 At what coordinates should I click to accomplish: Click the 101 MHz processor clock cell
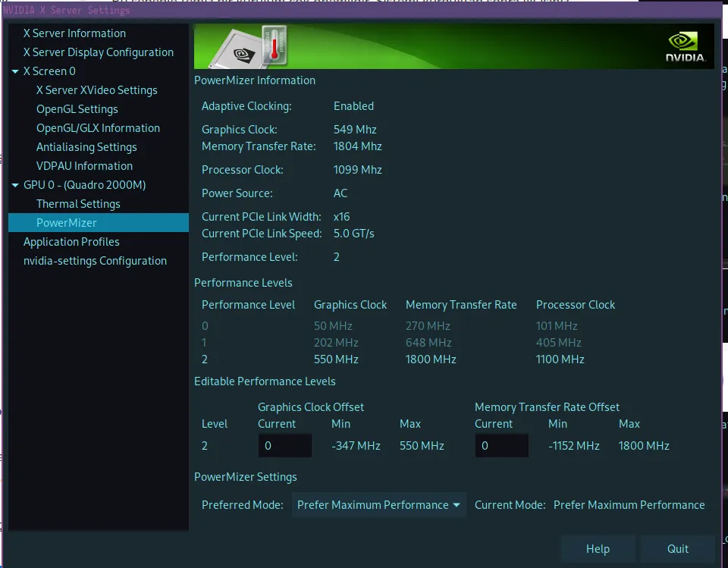[x=557, y=326]
